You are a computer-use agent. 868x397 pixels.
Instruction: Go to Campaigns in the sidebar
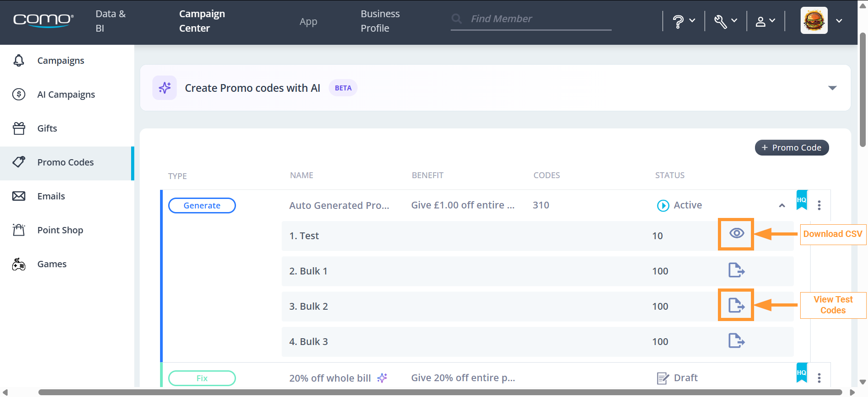point(67,61)
